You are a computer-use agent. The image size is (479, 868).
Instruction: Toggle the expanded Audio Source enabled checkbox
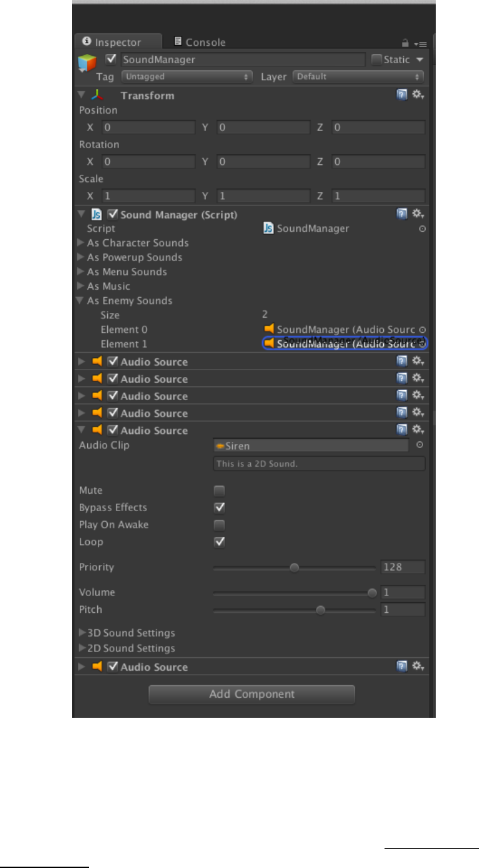click(x=112, y=431)
